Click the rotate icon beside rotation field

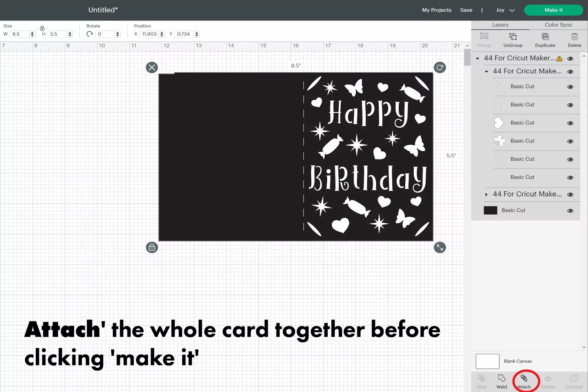click(x=90, y=34)
